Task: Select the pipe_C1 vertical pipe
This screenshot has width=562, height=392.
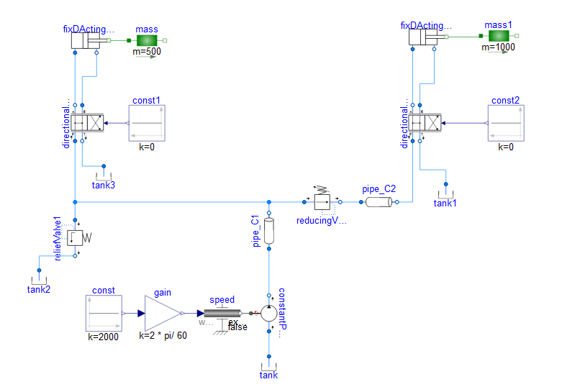Action: pyautogui.click(x=269, y=231)
